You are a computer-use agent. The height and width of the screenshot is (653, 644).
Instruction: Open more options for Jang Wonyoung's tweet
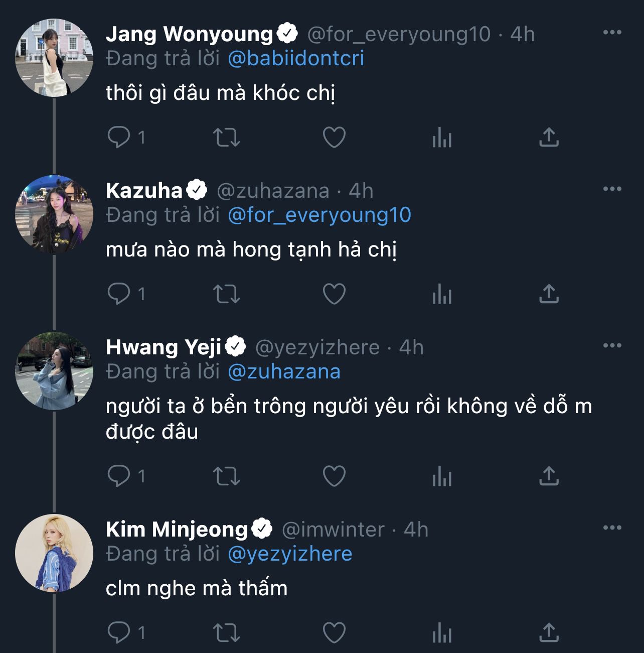pyautogui.click(x=612, y=33)
